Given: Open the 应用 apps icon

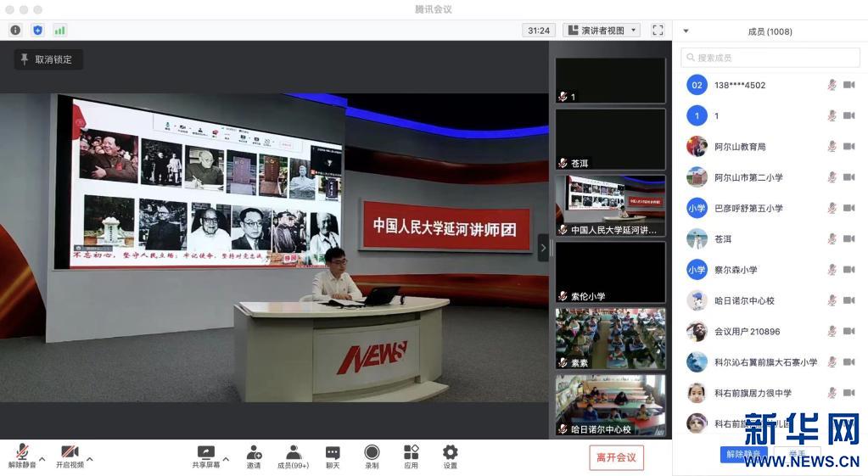Looking at the screenshot, I should click(411, 456).
